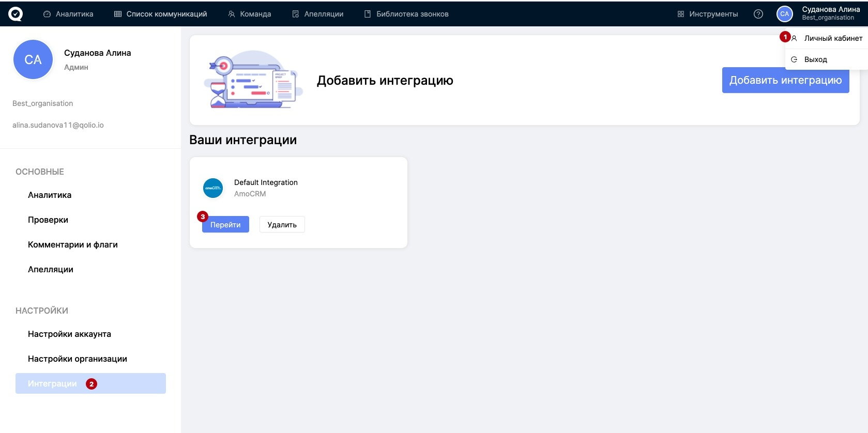Expand the Инструменты dropdown menu
Viewport: 868px width, 433px height.
708,14
